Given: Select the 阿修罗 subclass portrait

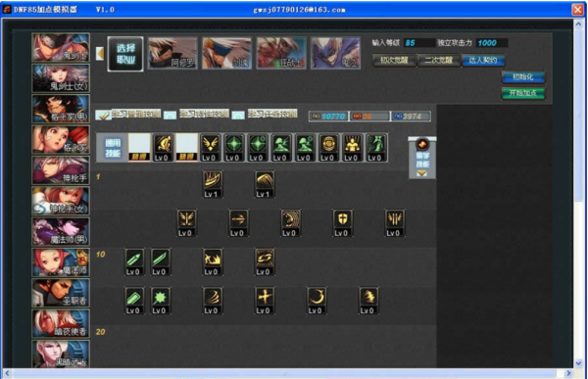Looking at the screenshot, I should pos(172,53).
